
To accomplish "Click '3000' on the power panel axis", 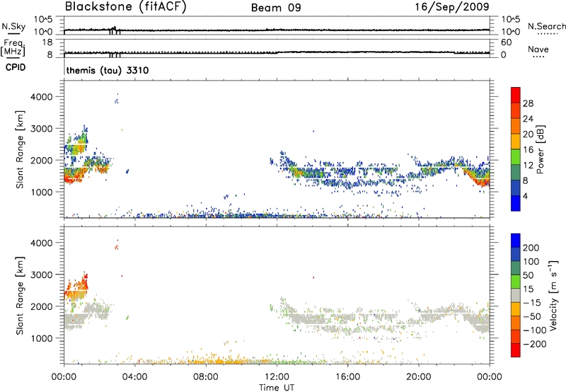I will pyautogui.click(x=42, y=129).
